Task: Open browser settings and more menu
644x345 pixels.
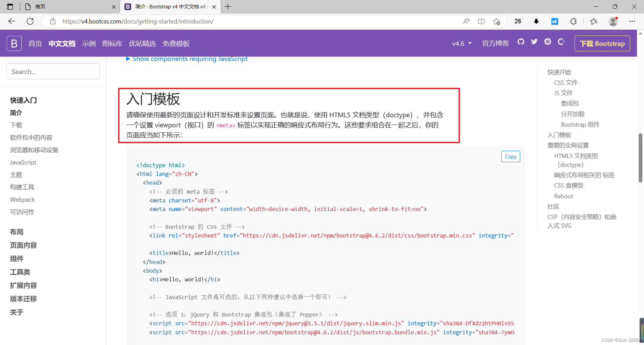Action: point(632,21)
